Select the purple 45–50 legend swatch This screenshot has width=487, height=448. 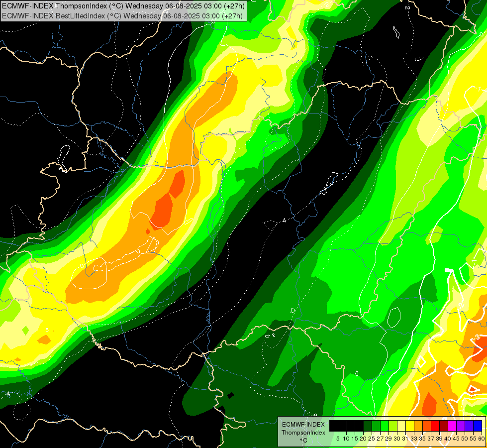point(461,426)
